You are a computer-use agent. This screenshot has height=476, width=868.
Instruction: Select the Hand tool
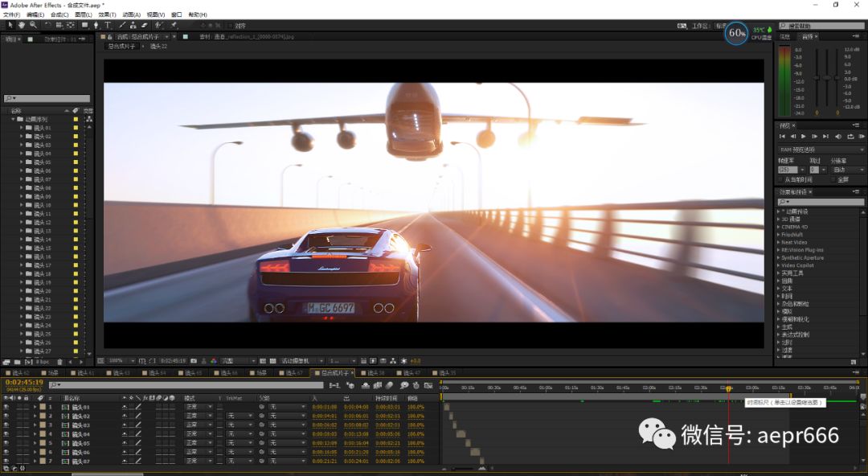click(x=22, y=25)
